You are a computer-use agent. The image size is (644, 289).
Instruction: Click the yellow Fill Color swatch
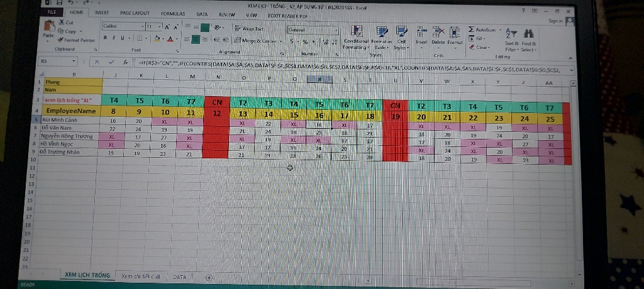(x=156, y=39)
